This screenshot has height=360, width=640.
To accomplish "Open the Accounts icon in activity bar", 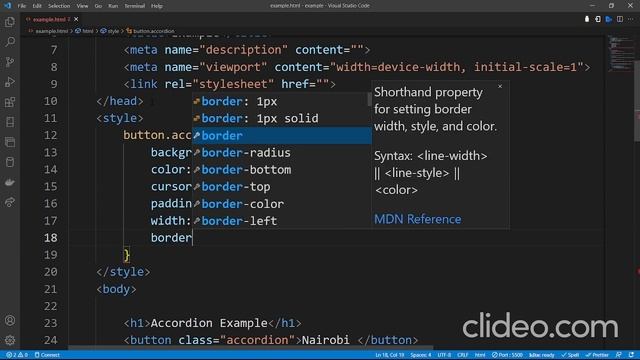I will (x=10, y=320).
